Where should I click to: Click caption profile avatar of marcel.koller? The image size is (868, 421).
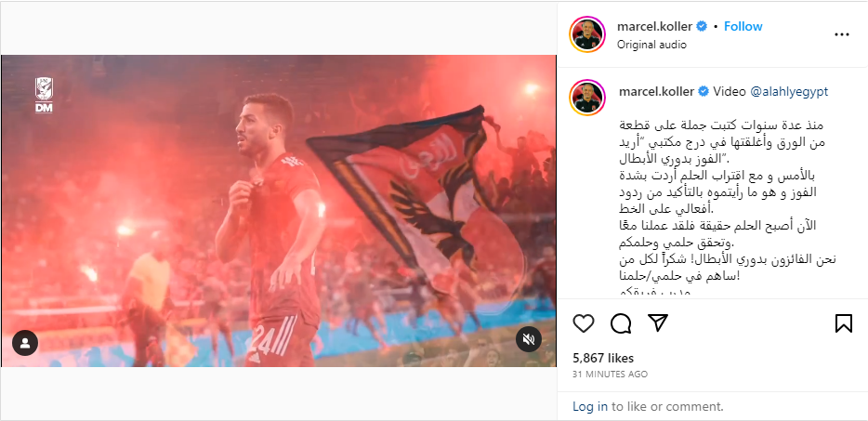pos(587,98)
